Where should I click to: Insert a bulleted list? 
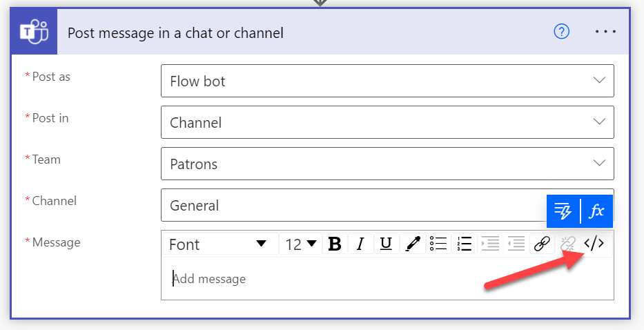pyautogui.click(x=438, y=244)
